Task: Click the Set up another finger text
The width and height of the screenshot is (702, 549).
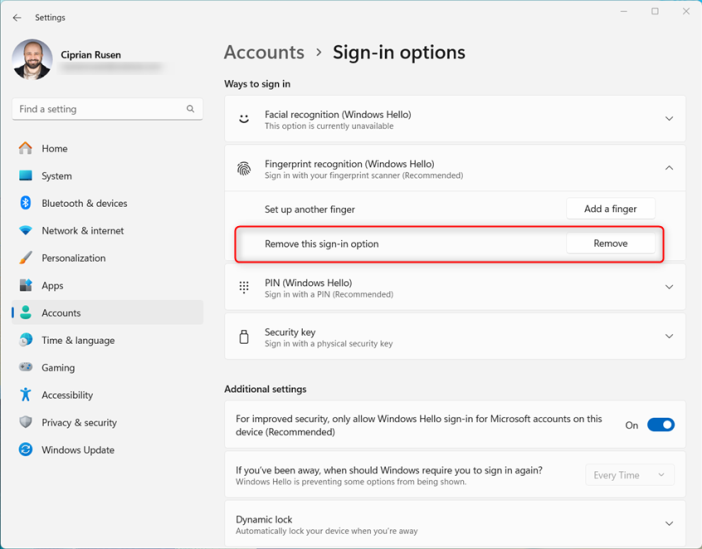Action: tap(310, 210)
